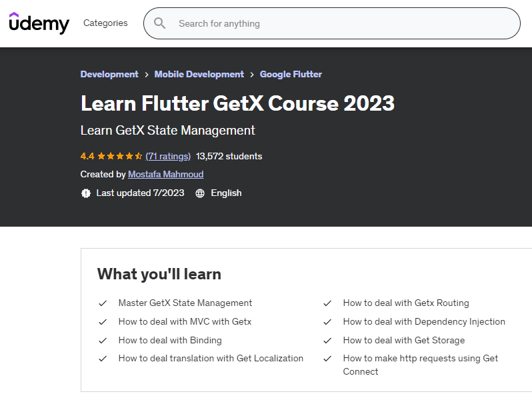This screenshot has width=532, height=398.
Task: Focus the Search for anything field
Action: [x=333, y=23]
